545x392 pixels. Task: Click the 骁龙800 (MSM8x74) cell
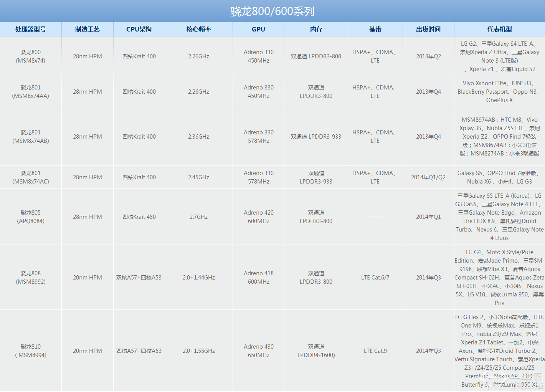[x=31, y=56]
